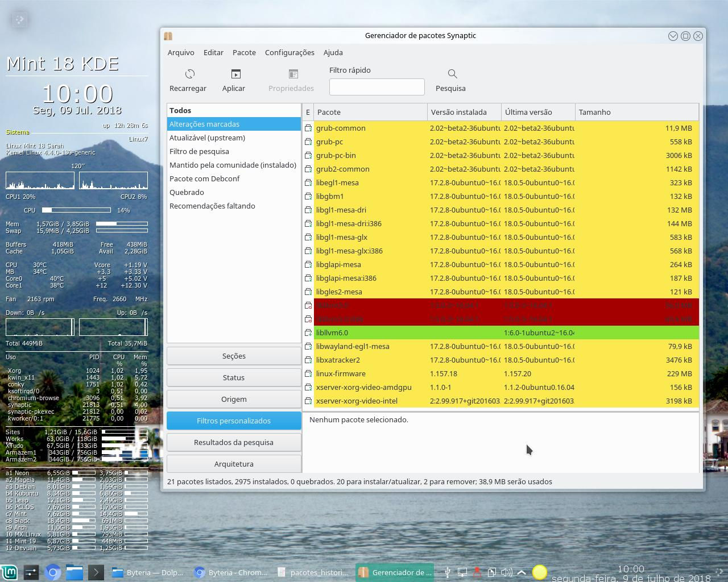Click inside the Filtro rápido field
The width and height of the screenshot is (728, 582).
(377, 87)
